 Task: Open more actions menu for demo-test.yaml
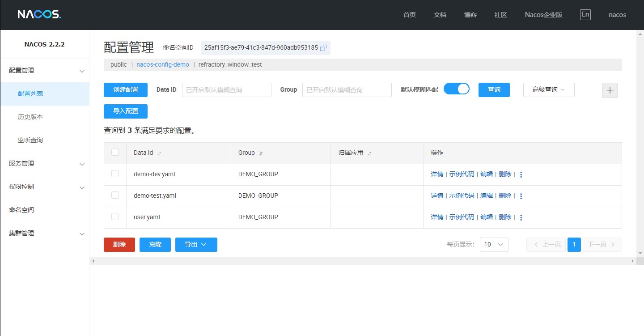point(521,196)
